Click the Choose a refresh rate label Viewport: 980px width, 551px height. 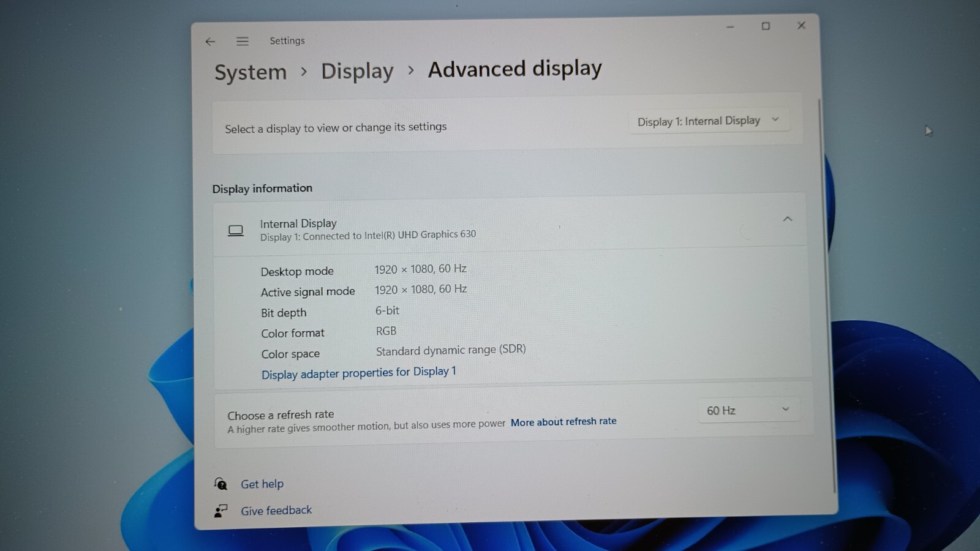pos(281,415)
